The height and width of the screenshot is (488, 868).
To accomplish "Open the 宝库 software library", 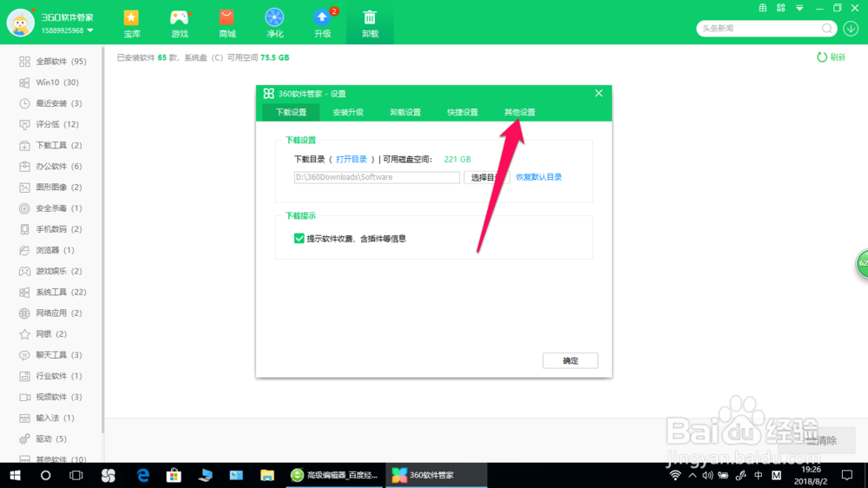I will pyautogui.click(x=132, y=23).
